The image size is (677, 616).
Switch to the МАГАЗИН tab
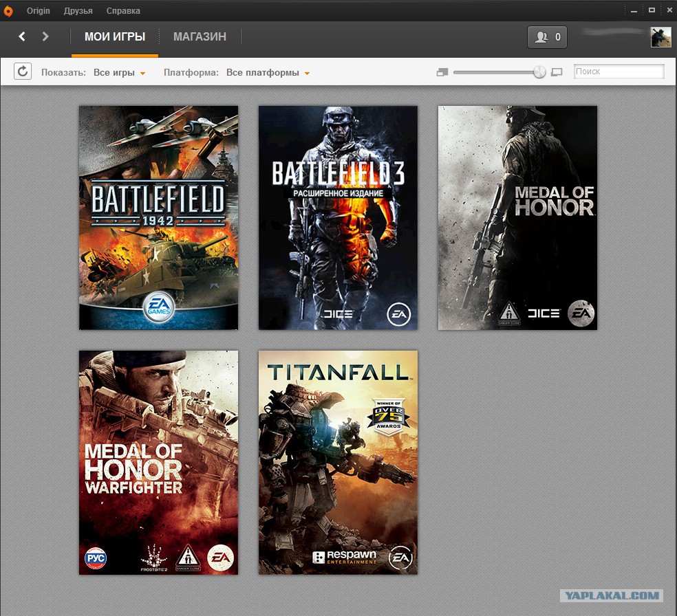[200, 36]
